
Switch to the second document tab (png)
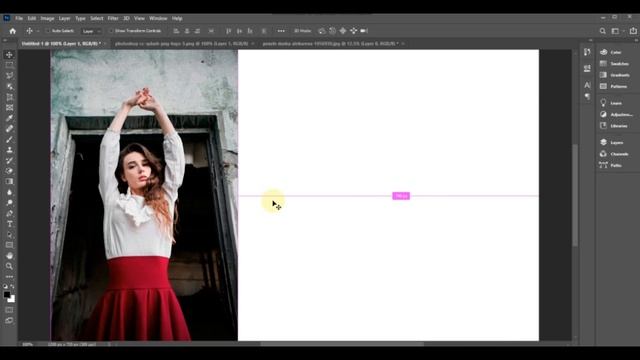(184, 43)
